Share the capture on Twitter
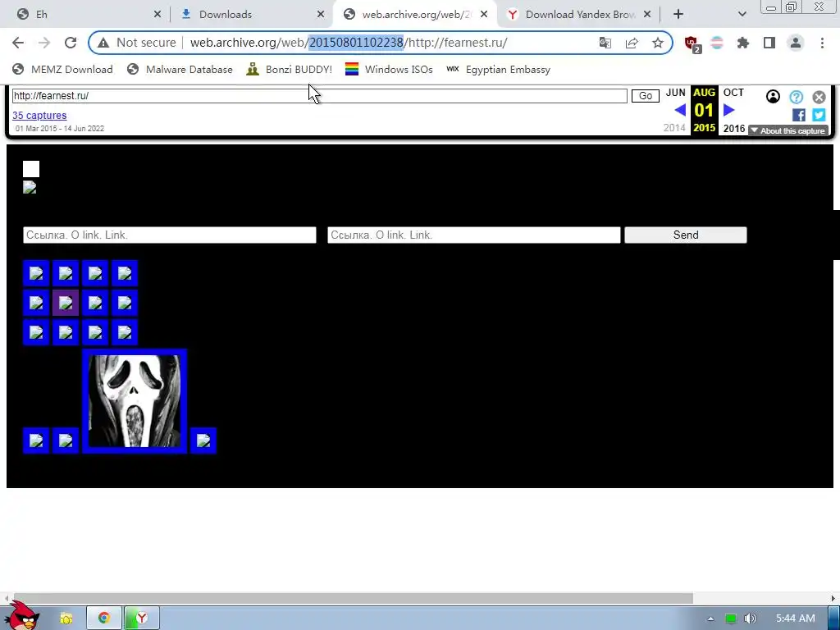Image resolution: width=840 pixels, height=630 pixels. pos(819,115)
